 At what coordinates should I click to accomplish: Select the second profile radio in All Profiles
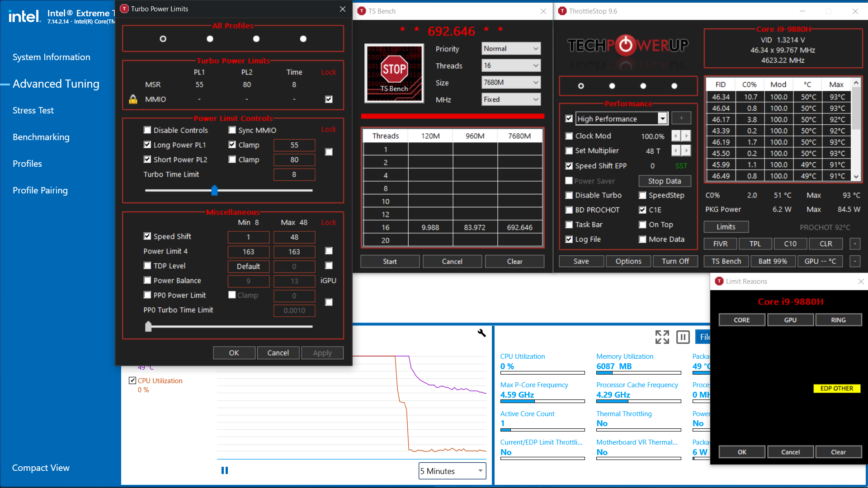click(x=210, y=39)
